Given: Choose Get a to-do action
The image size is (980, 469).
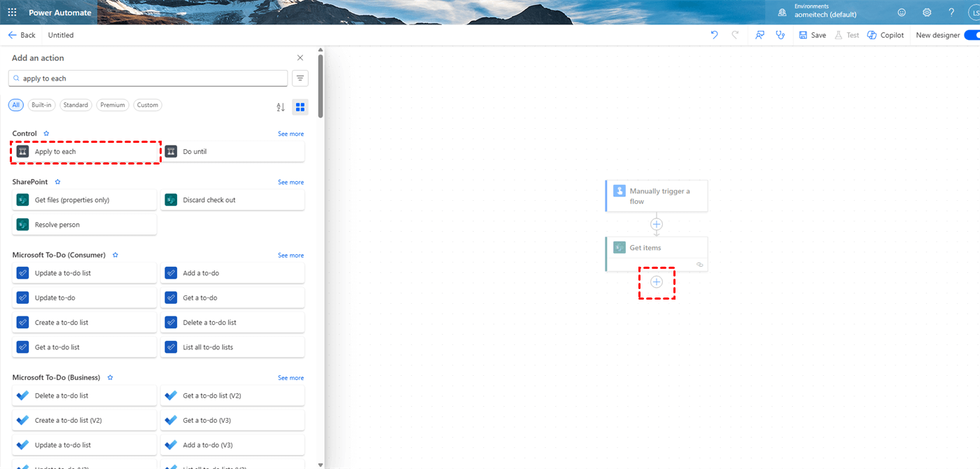Looking at the screenshot, I should [x=232, y=297].
